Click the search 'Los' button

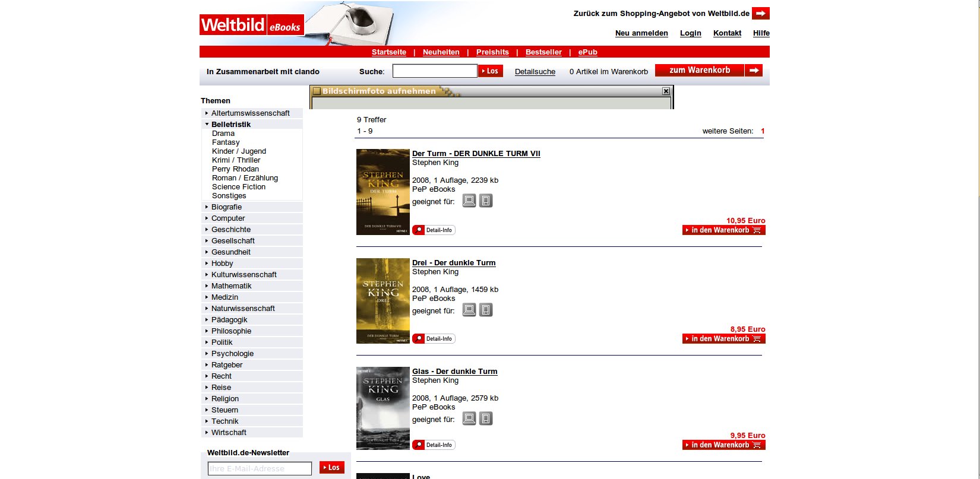click(491, 71)
